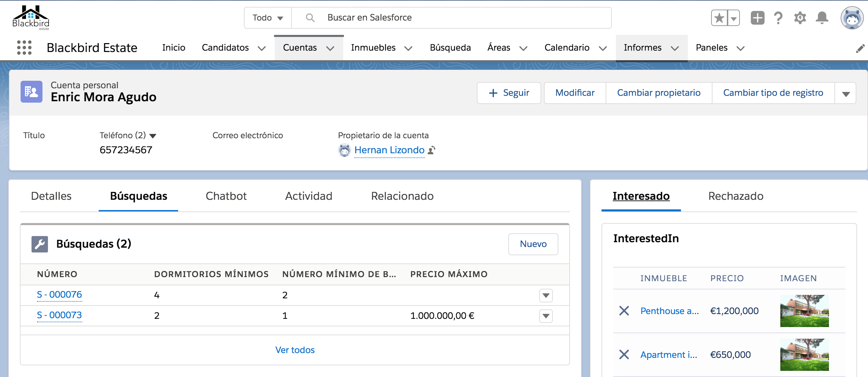Viewport: 868px width, 377px height.
Task: Switch to the Rechazado tab
Action: 736,196
